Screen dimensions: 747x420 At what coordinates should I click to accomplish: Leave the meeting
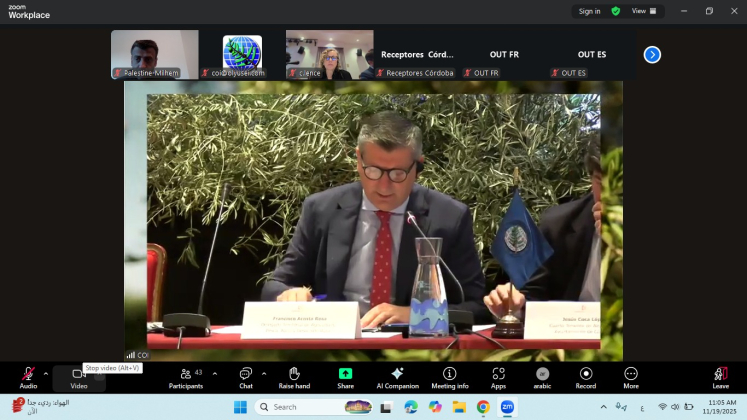click(x=720, y=375)
